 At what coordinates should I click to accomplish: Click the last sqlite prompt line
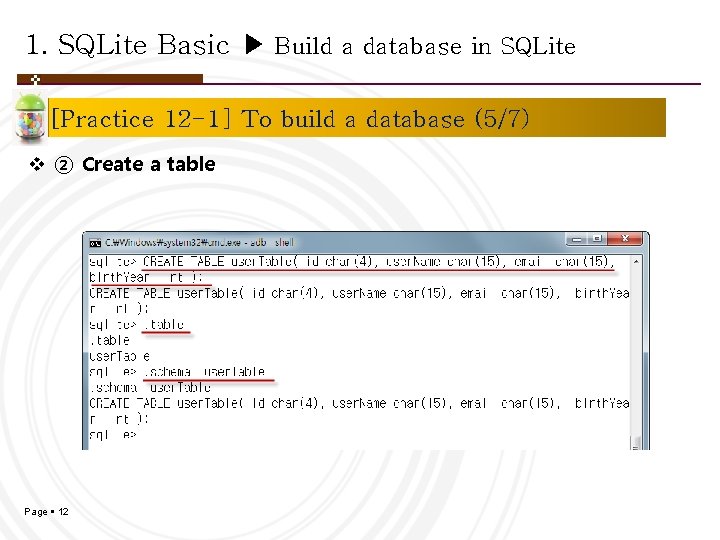tap(113, 434)
